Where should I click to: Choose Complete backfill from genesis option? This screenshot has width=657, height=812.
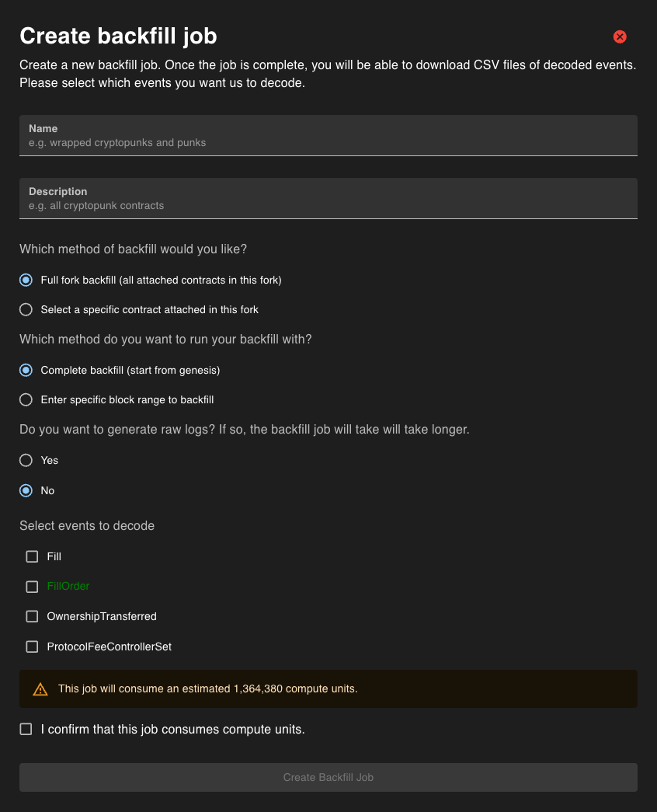click(x=26, y=370)
